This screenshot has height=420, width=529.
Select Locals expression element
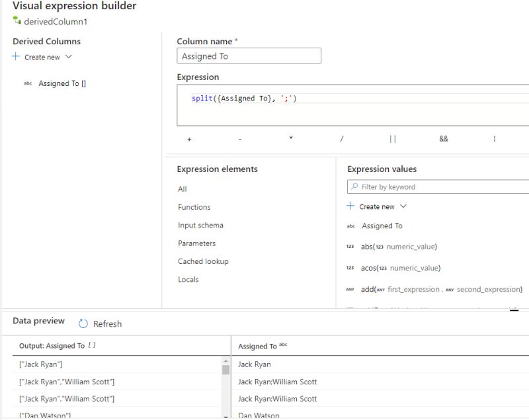[x=187, y=279]
